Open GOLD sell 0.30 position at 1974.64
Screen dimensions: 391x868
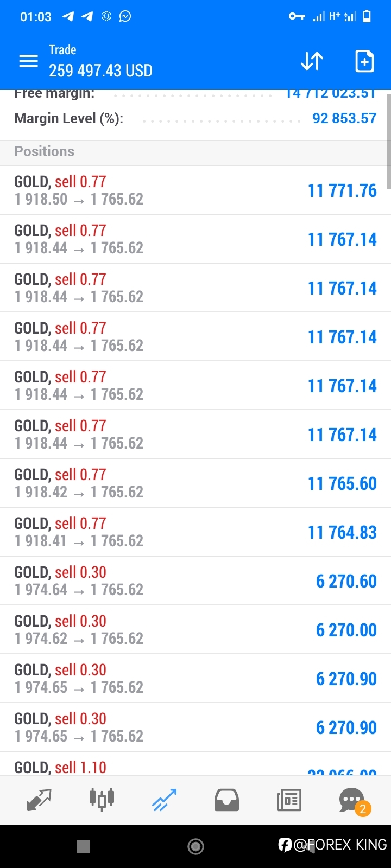195,580
